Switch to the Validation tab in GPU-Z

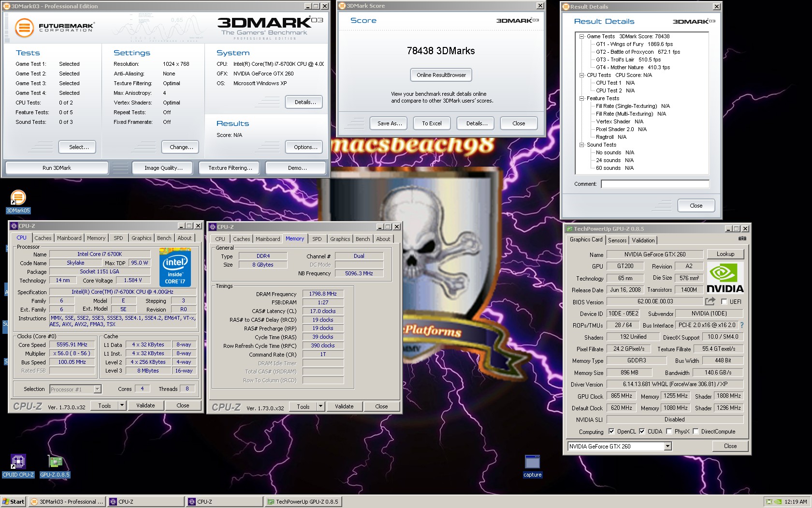pos(643,240)
